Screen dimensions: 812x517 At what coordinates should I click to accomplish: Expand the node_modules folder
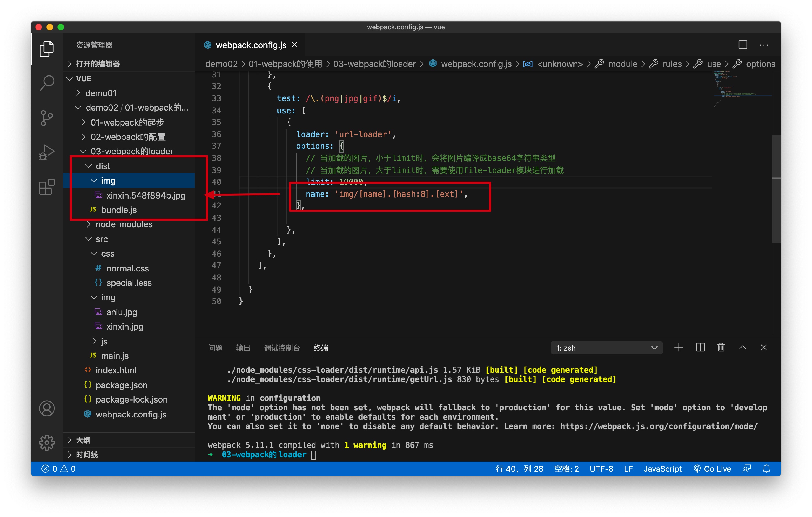pyautogui.click(x=129, y=224)
